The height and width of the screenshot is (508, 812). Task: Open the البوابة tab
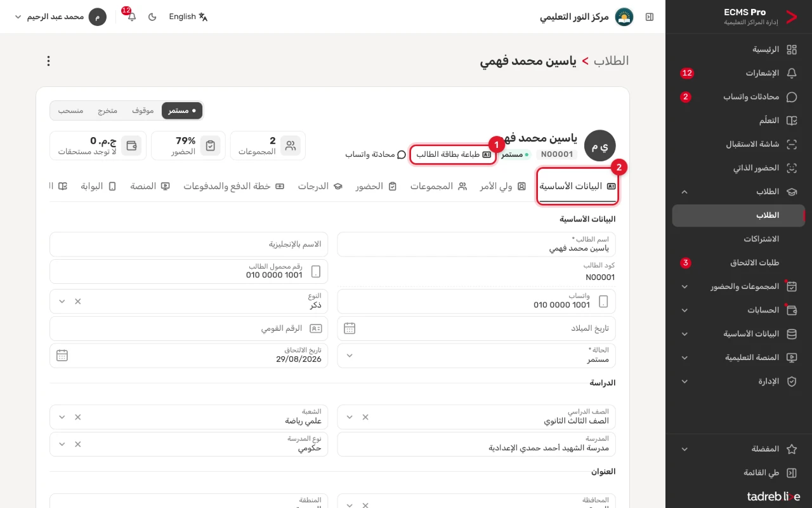(x=98, y=186)
